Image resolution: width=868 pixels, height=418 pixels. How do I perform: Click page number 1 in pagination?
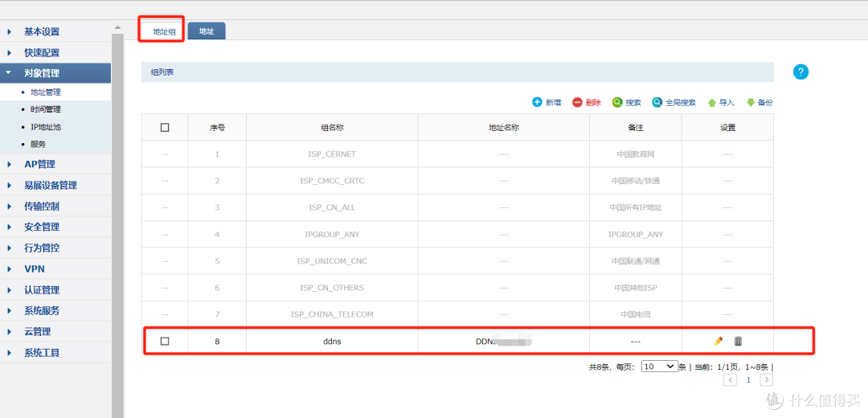pyautogui.click(x=748, y=379)
